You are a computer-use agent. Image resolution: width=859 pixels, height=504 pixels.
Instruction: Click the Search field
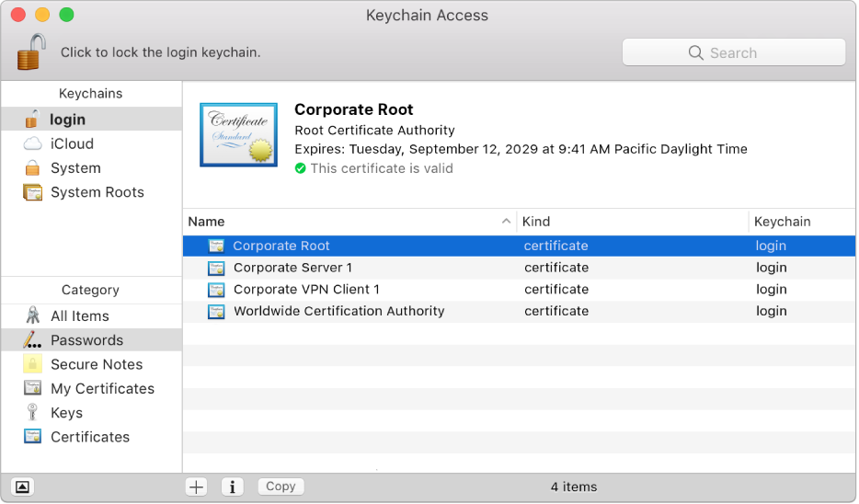click(733, 52)
